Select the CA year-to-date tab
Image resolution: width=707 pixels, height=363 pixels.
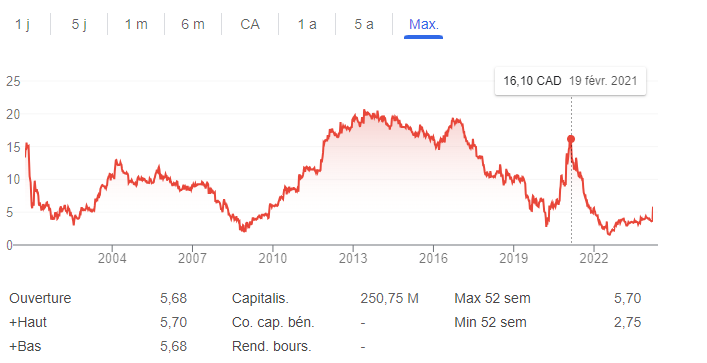[250, 24]
